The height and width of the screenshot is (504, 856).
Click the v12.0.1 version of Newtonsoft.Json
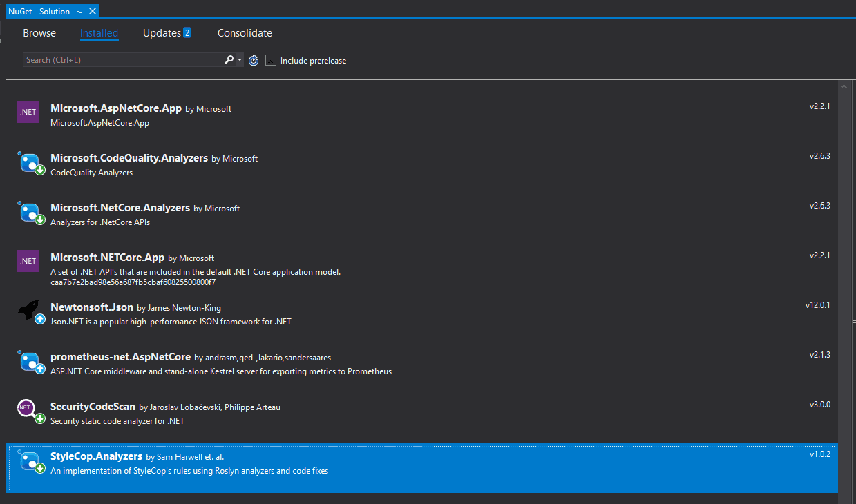click(817, 304)
